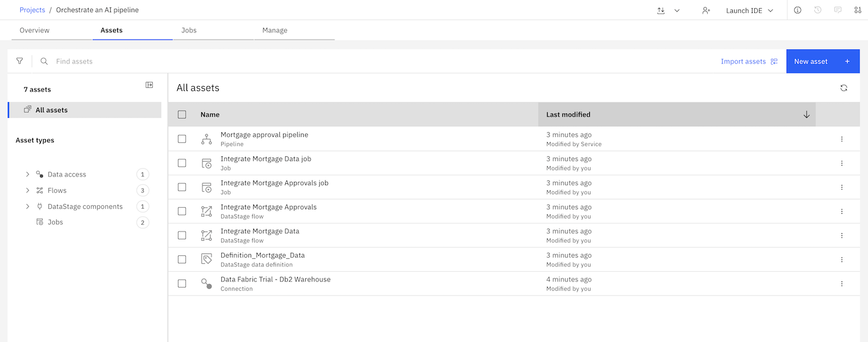Check the Integrate Mortgage Approvals flow row
The height and width of the screenshot is (342, 868).
tap(182, 211)
